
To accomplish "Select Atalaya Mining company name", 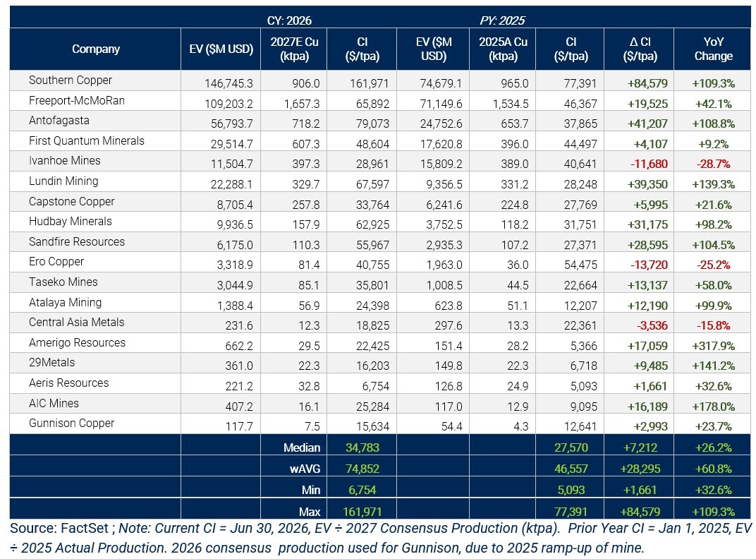I will [x=65, y=302].
